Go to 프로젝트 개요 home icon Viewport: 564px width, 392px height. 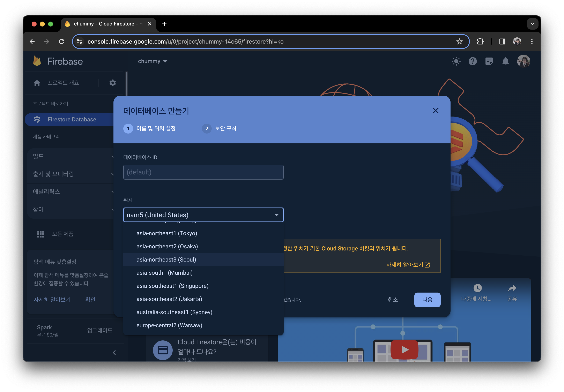click(37, 83)
